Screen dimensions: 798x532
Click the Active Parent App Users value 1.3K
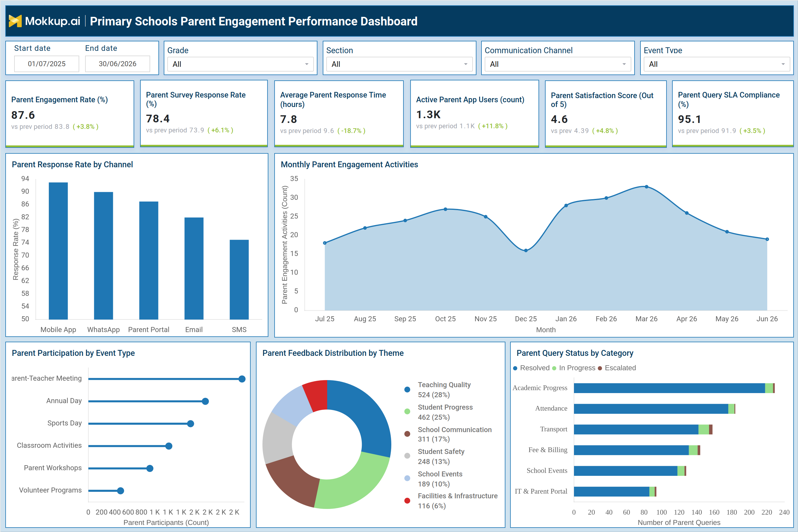(x=428, y=115)
